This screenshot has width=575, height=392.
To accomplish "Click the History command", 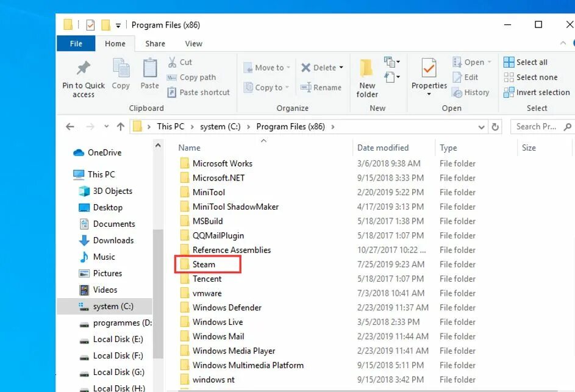I will tap(471, 93).
